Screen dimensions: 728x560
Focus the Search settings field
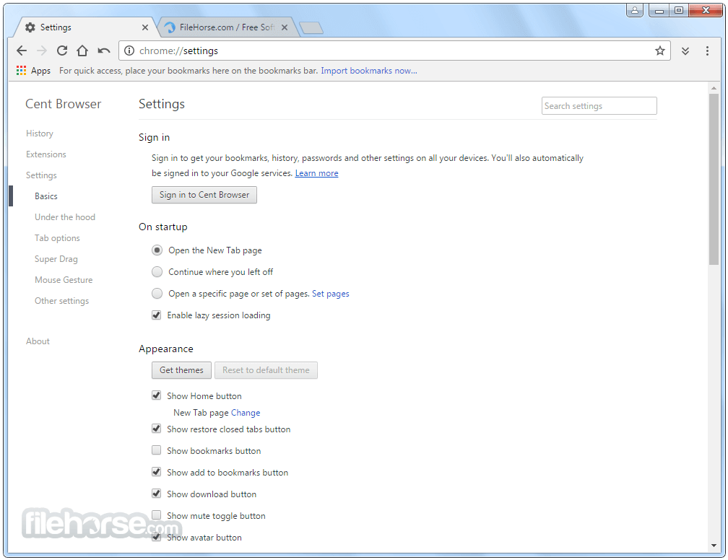click(599, 106)
